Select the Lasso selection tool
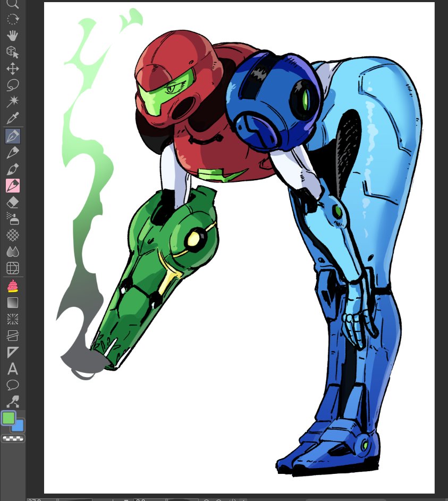 point(13,85)
